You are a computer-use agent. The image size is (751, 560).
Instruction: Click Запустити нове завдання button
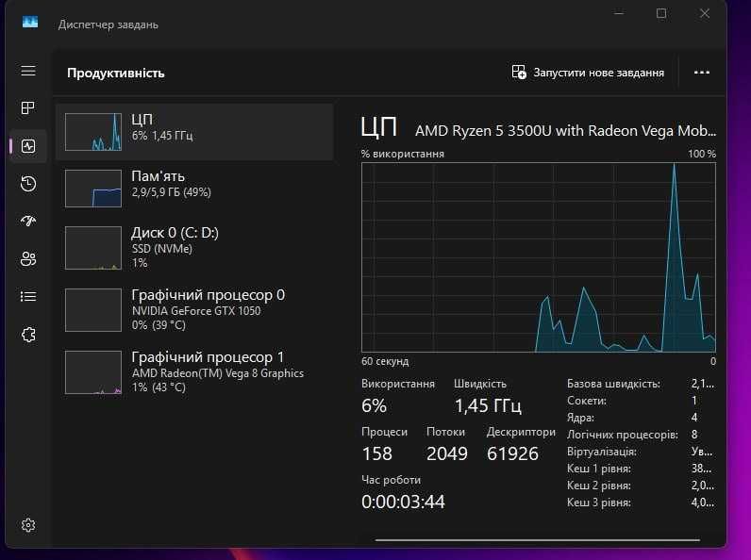tap(588, 73)
